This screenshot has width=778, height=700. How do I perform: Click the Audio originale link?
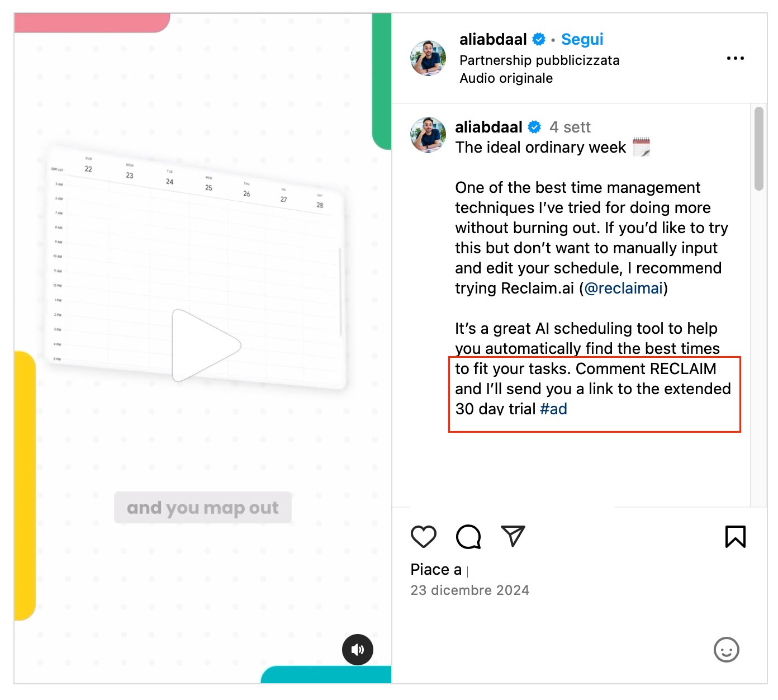(506, 78)
